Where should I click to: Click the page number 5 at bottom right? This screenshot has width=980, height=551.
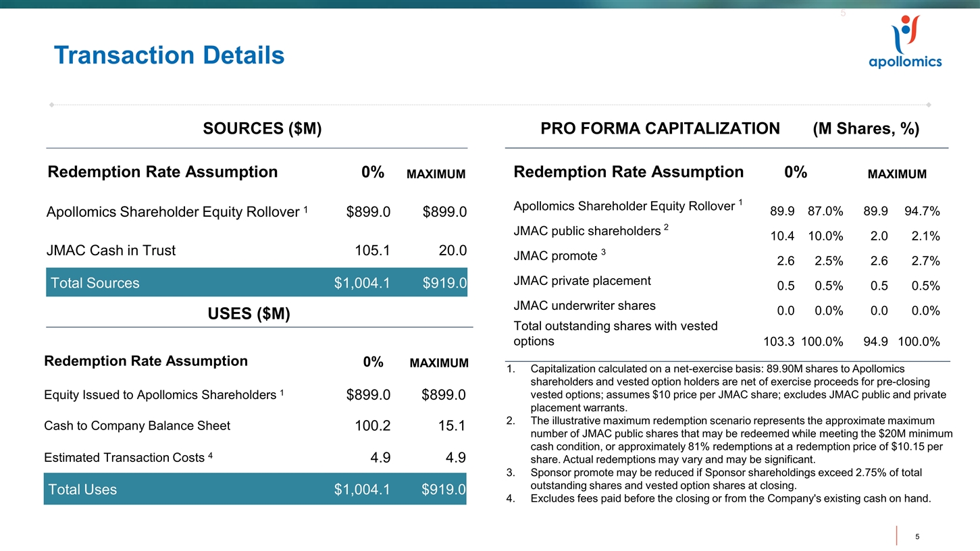coord(917,537)
